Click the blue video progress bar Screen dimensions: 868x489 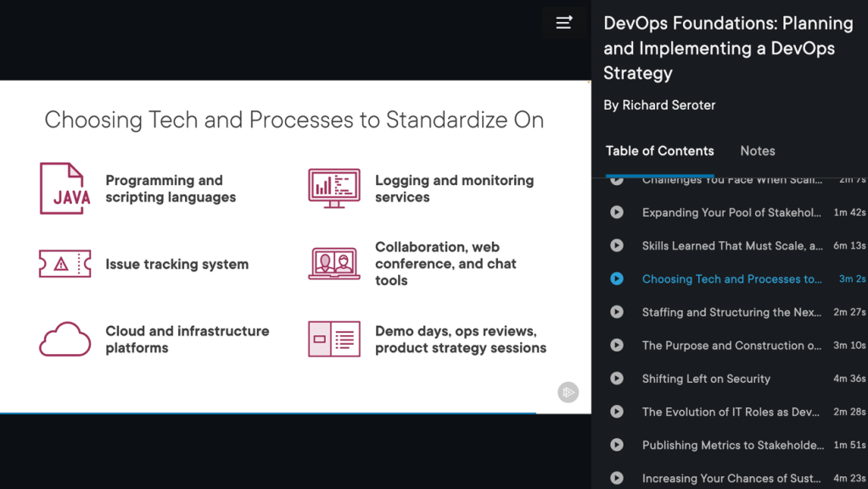tap(268, 413)
